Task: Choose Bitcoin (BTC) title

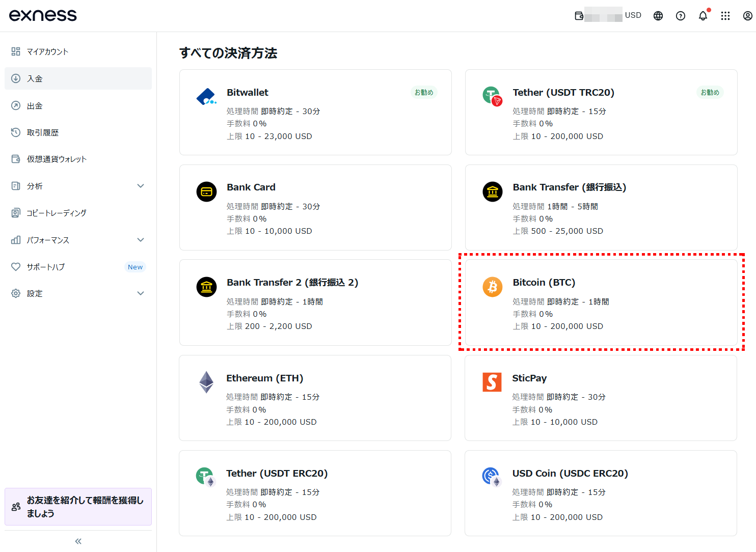Action: point(544,282)
